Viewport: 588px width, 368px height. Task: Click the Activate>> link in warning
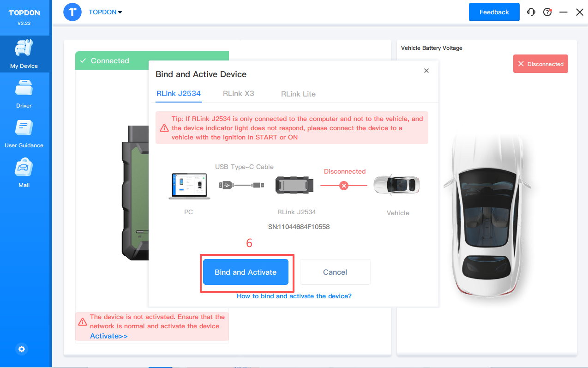point(108,336)
